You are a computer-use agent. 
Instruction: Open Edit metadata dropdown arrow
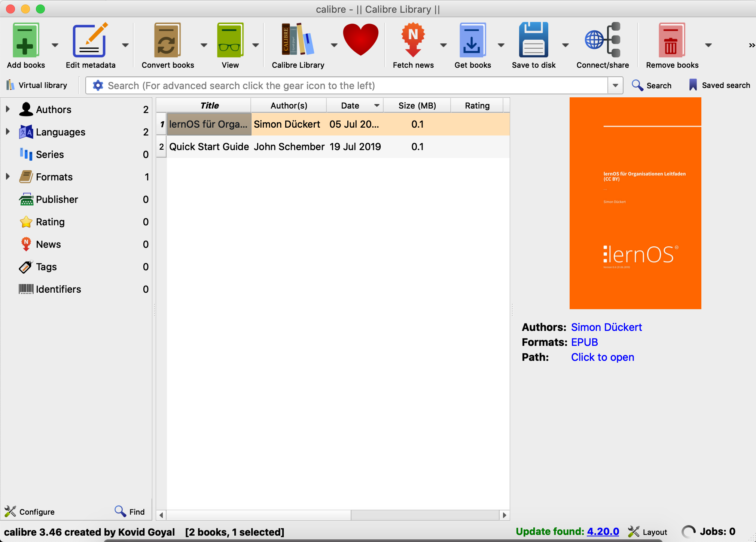[125, 45]
